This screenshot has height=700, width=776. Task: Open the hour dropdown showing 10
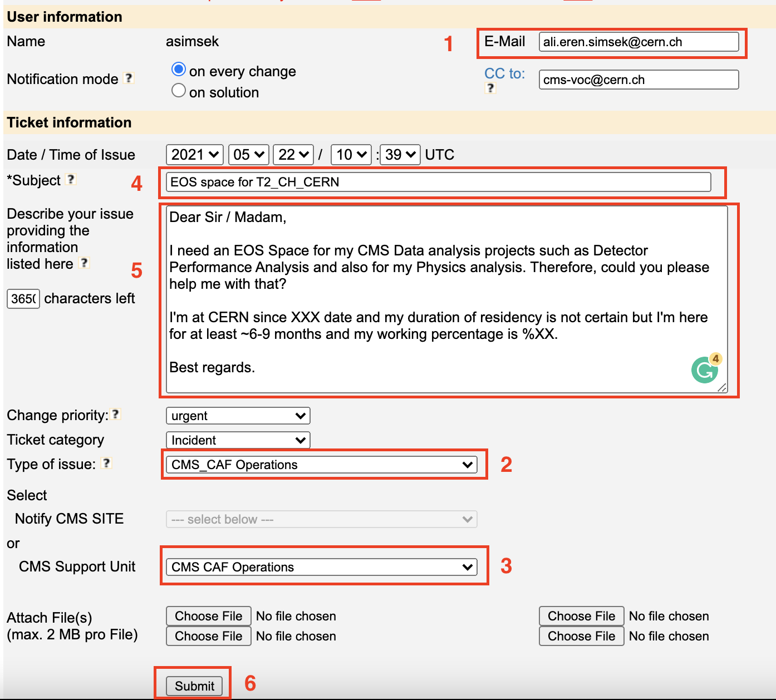(x=351, y=155)
